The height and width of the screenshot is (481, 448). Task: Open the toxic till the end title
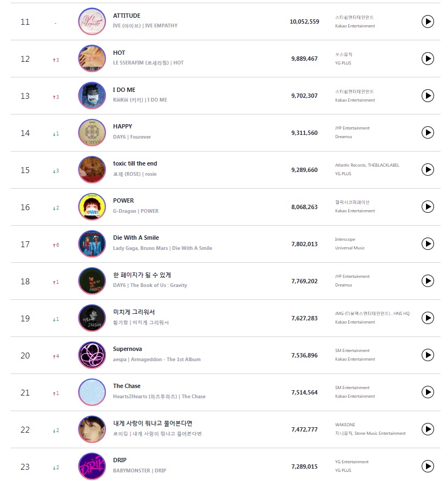tap(135, 163)
